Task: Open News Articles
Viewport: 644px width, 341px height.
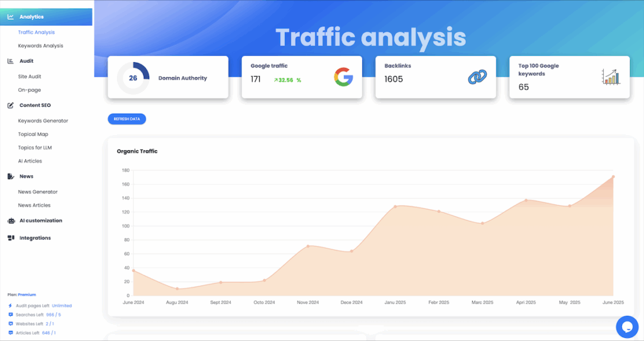Action: point(34,205)
